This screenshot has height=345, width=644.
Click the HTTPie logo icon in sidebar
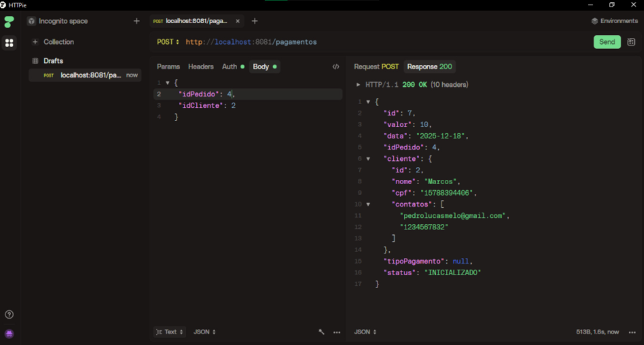click(9, 22)
